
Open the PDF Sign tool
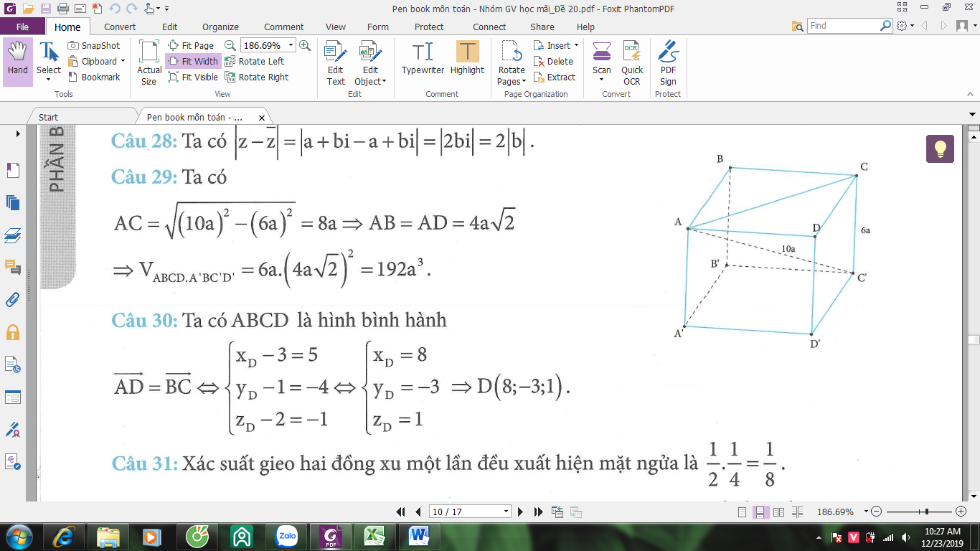pyautogui.click(x=668, y=63)
